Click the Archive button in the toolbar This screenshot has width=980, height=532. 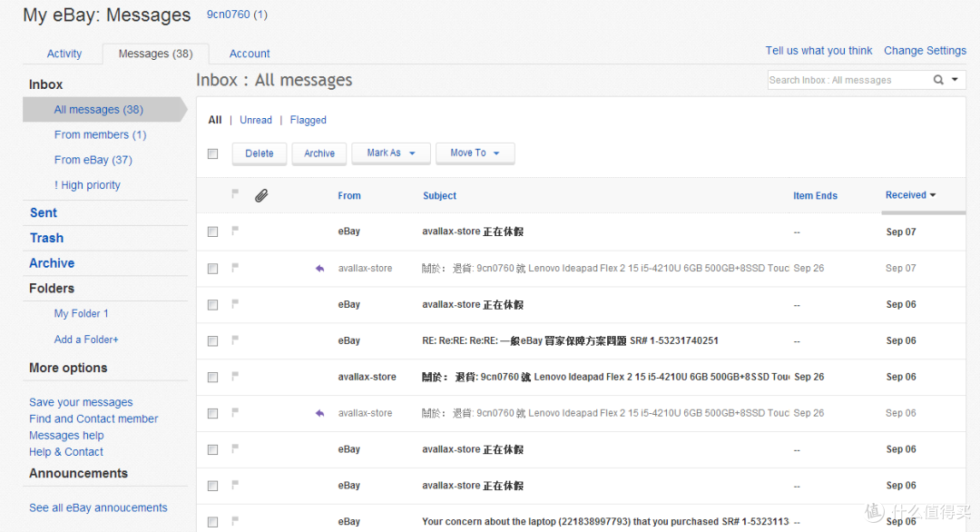[x=319, y=153]
